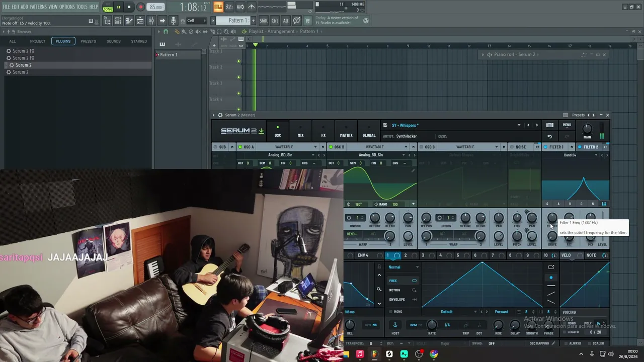Click the envelope zoom magnifier icon
The width and height of the screenshot is (644, 362).
[379, 289]
